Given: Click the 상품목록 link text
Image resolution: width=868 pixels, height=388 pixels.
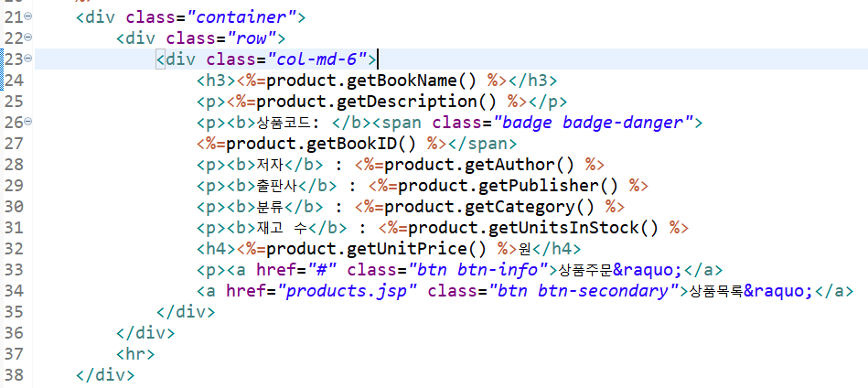Looking at the screenshot, I should [716, 291].
